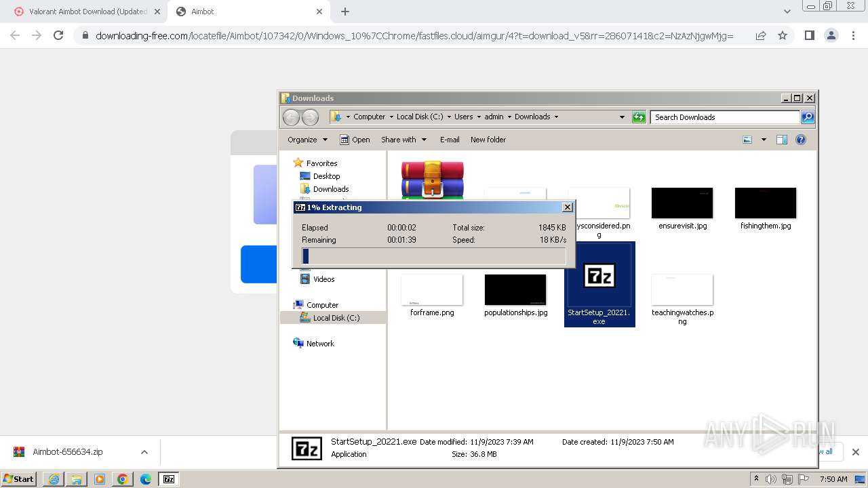
Task: Close the 1% Extracting dialog
Action: coord(568,207)
